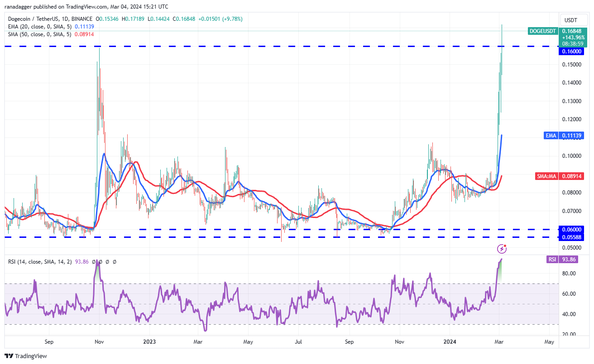Click the 0.16000 resistance level label
Viewport: 594px width, 364px height.
pyautogui.click(x=572, y=51)
